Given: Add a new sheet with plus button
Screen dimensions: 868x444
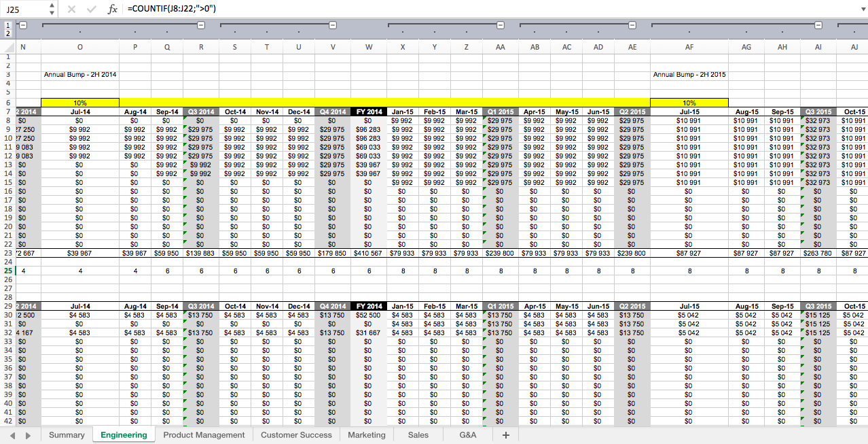Looking at the screenshot, I should tap(505, 435).
